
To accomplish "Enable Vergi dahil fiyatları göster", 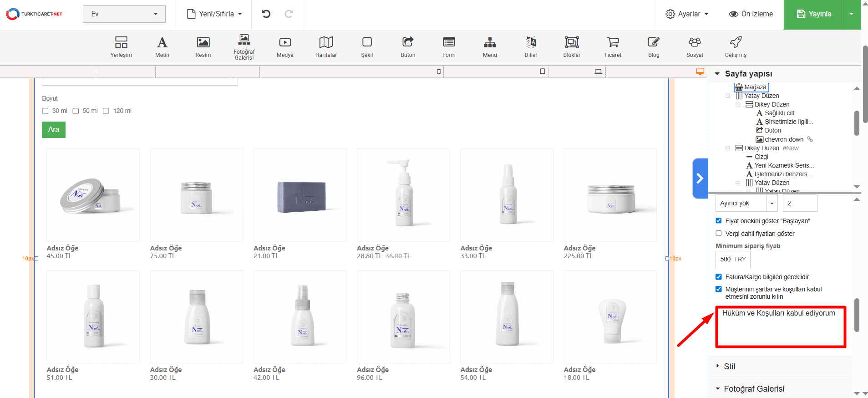I will click(x=719, y=234).
